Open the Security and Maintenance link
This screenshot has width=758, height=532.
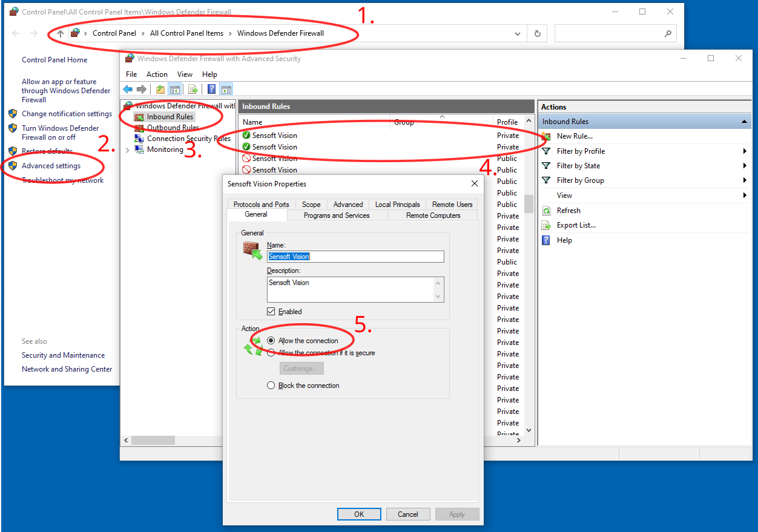coord(63,355)
